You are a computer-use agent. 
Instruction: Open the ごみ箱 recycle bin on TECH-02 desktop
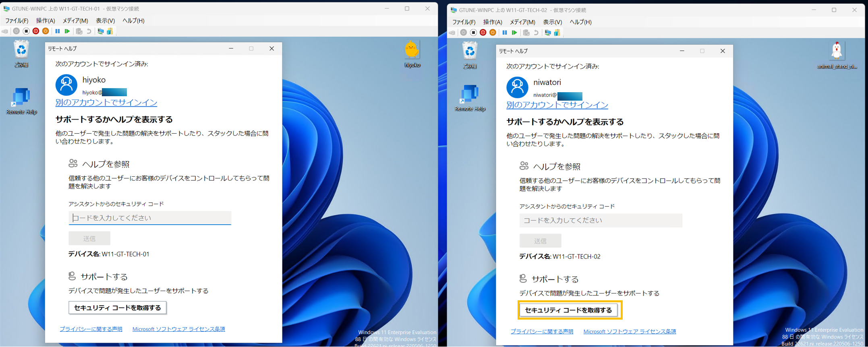470,56
